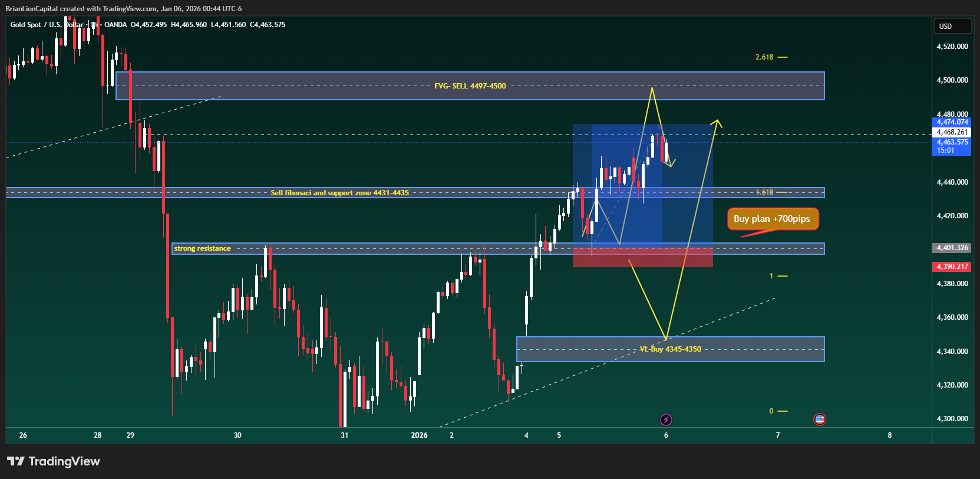Click the OANDA exchange name
Screen dimensions: 980x479
[x=116, y=25]
